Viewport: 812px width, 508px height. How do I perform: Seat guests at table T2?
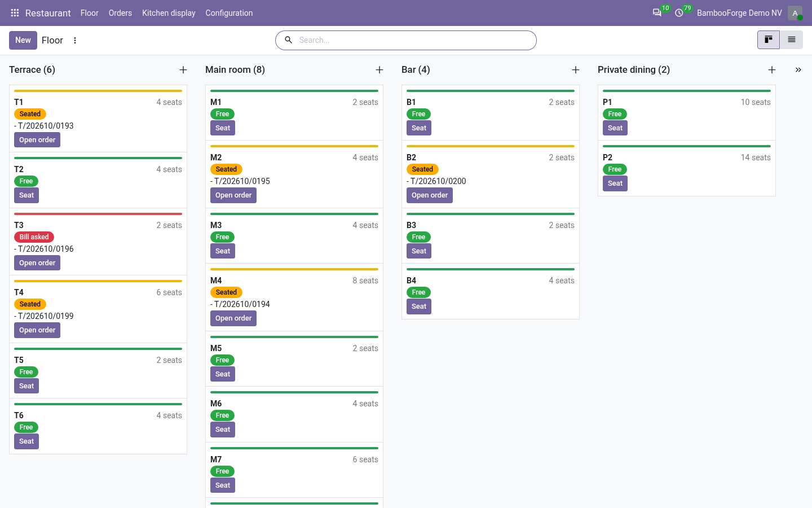pyautogui.click(x=27, y=195)
